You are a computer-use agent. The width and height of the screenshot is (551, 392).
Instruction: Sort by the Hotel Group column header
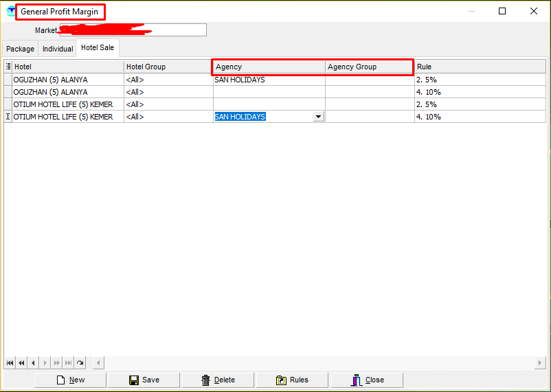point(167,67)
